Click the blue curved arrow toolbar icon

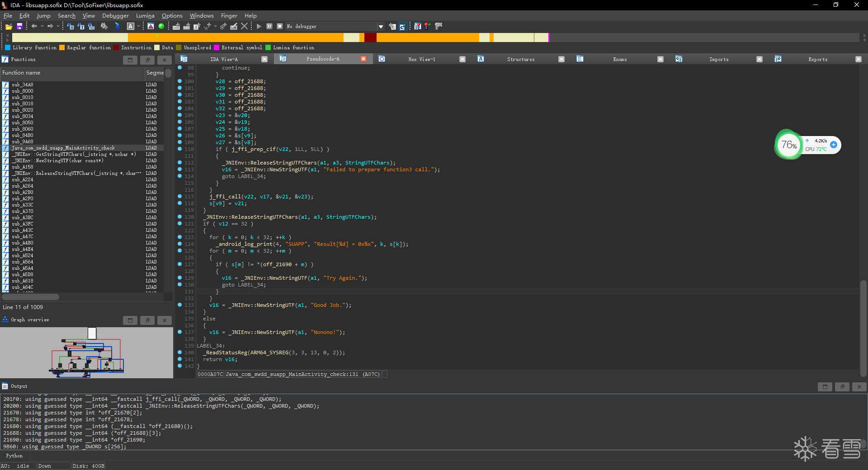117,26
